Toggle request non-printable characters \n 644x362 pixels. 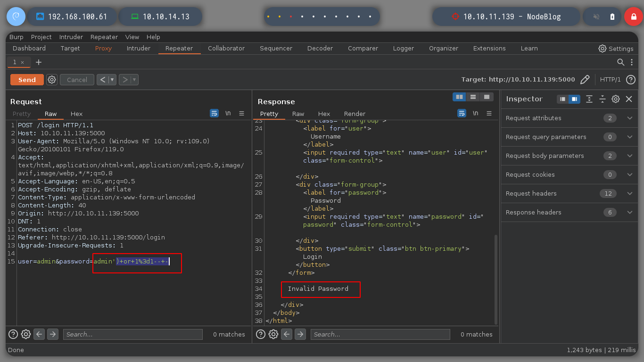tap(228, 113)
